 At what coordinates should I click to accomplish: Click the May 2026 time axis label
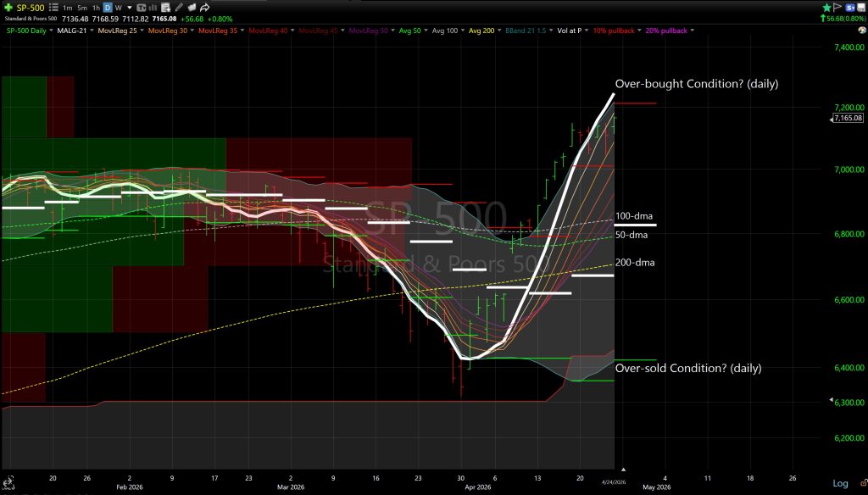pos(656,487)
